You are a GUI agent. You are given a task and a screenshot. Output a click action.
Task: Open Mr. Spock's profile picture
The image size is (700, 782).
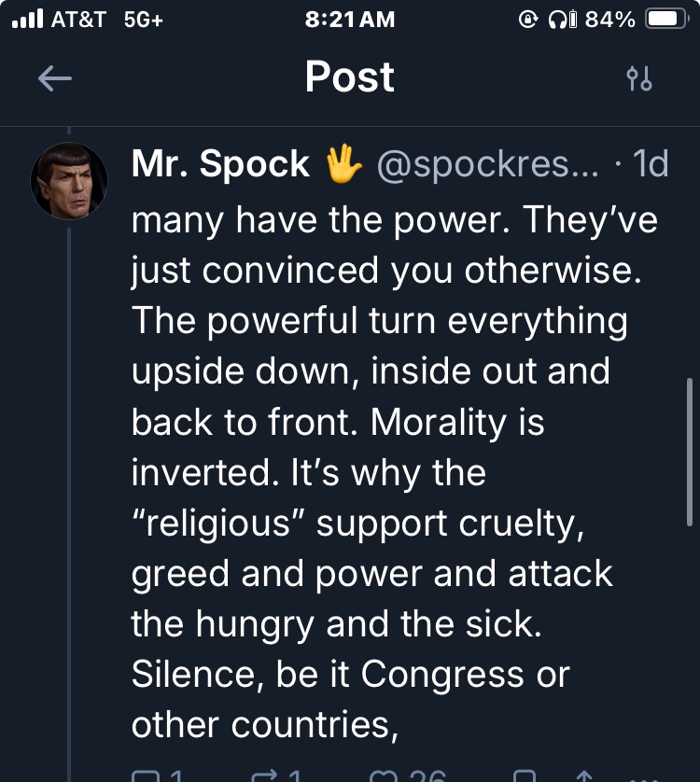[69, 181]
